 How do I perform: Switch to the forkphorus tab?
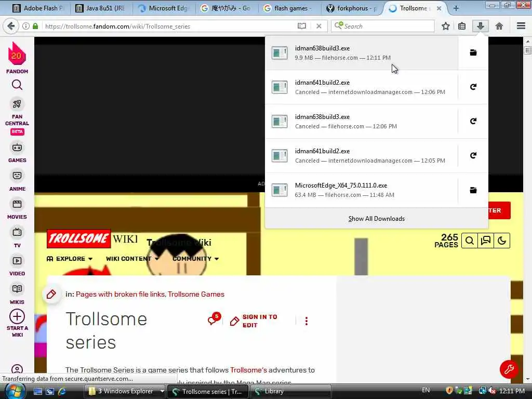[352, 8]
